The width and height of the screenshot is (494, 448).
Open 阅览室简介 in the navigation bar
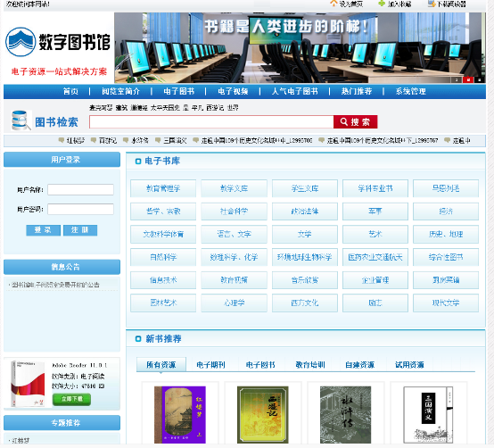point(120,91)
